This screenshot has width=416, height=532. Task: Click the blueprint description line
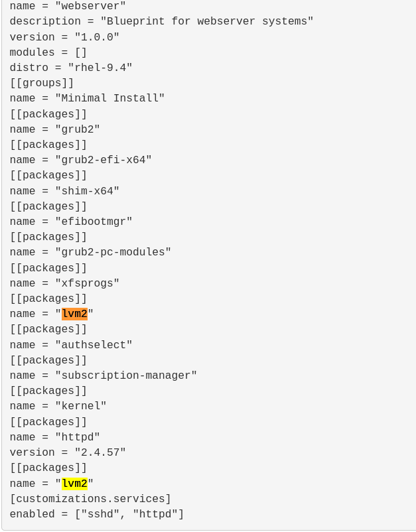[x=161, y=21]
